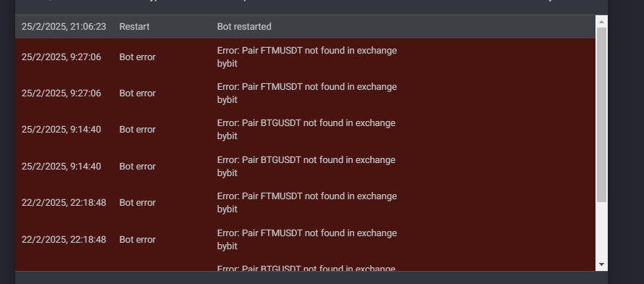
Task: Select the Bot restarted log row
Action: coord(305,27)
